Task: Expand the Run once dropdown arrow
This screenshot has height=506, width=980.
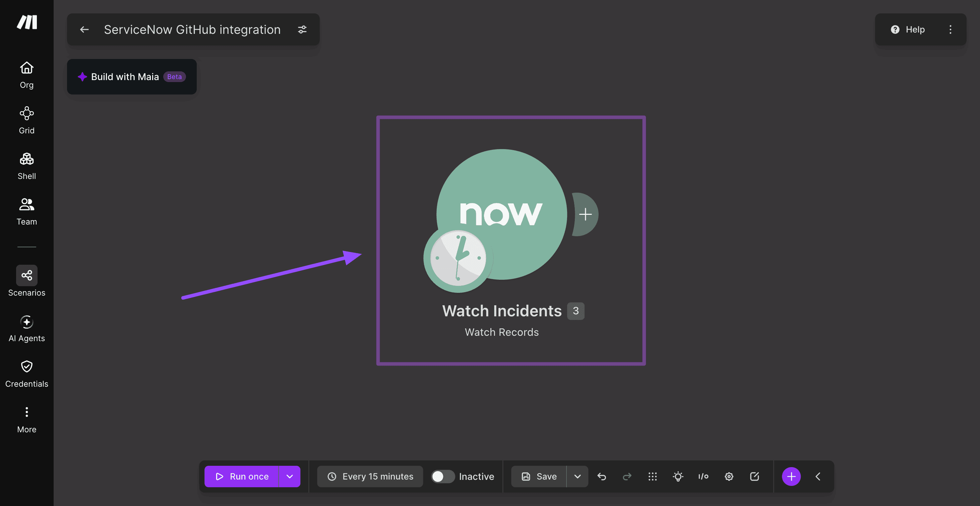Action: 290,476
